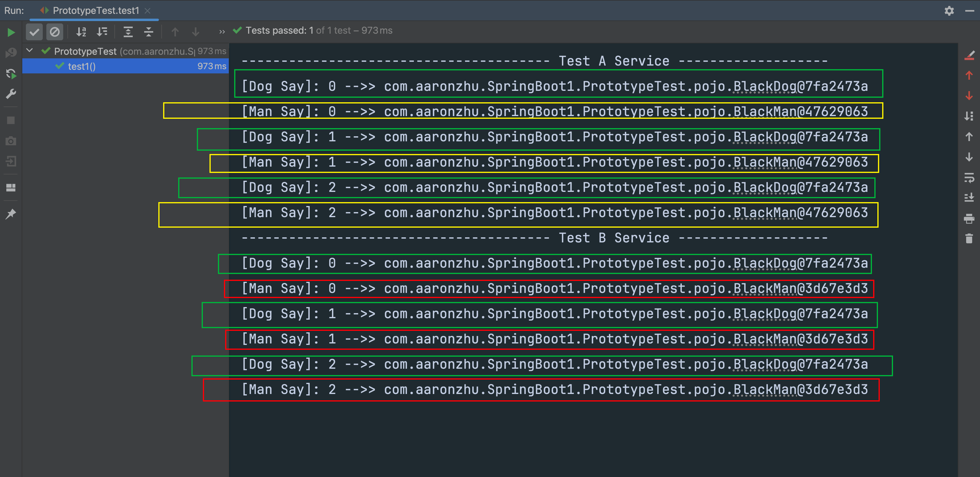Expand all test nodes
Screen dimensions: 980x477
(x=128, y=32)
